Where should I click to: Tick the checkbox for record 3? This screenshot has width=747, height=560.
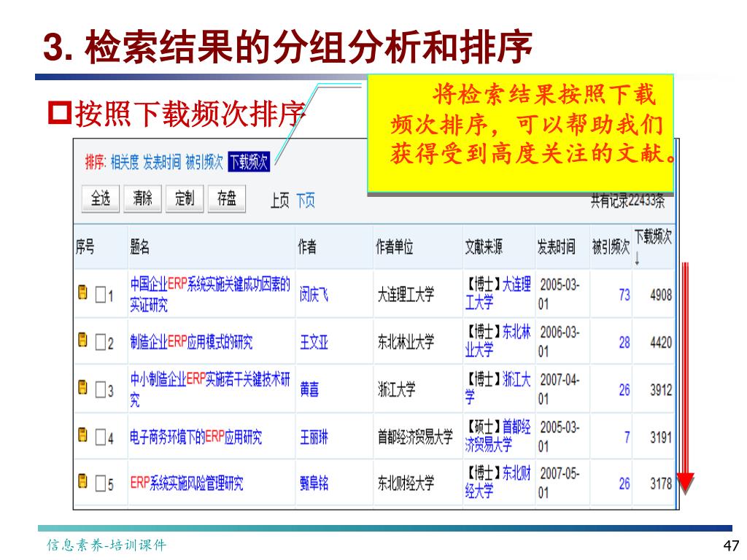pos(101,389)
